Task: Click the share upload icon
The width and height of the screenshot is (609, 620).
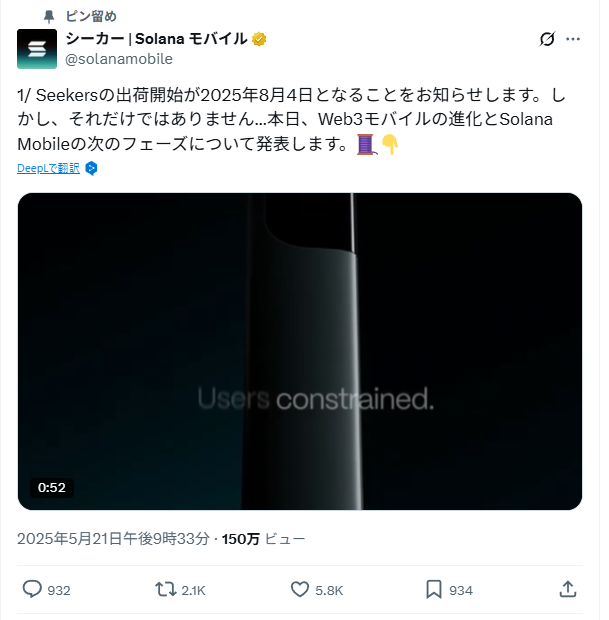Action: click(x=568, y=589)
